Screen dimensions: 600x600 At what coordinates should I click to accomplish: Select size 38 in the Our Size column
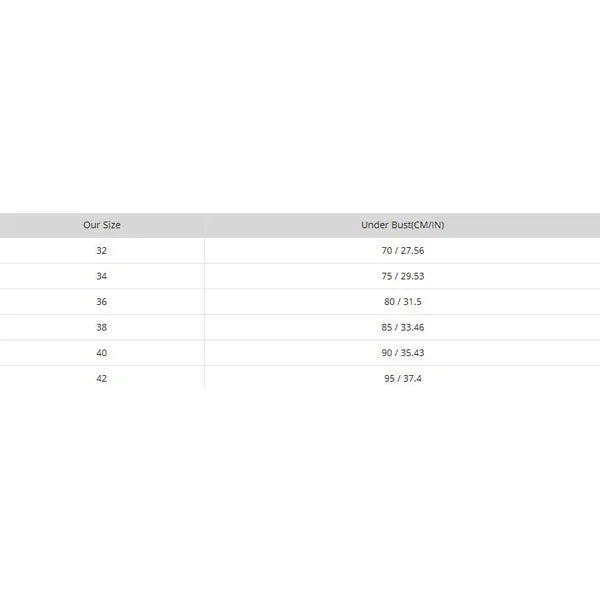[102, 327]
